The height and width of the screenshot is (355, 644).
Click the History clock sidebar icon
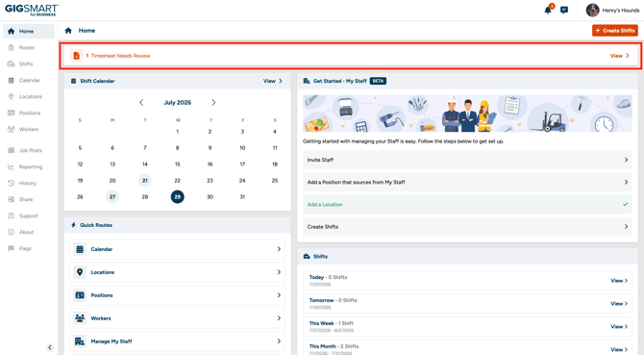tap(12, 183)
